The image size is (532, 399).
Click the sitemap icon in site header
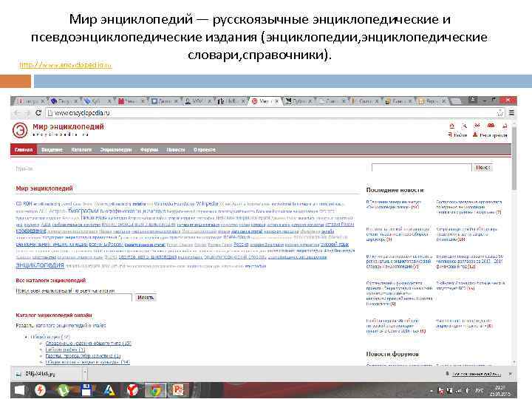[x=491, y=126]
